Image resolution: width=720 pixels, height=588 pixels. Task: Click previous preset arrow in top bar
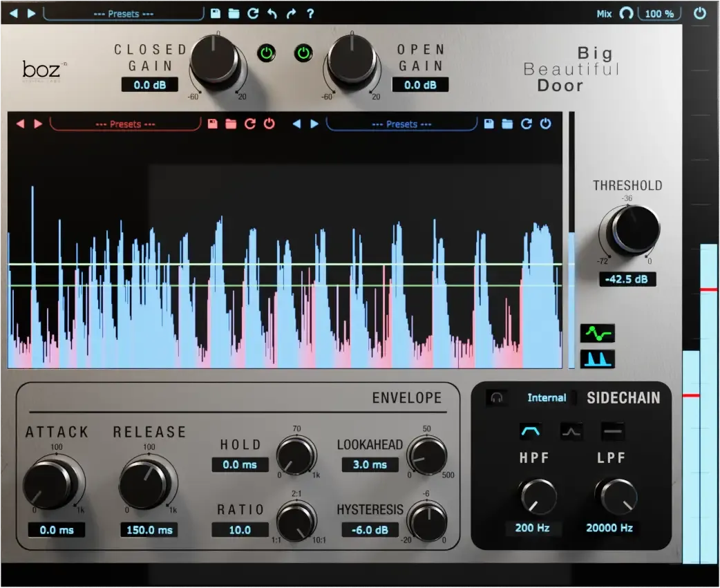[14, 13]
